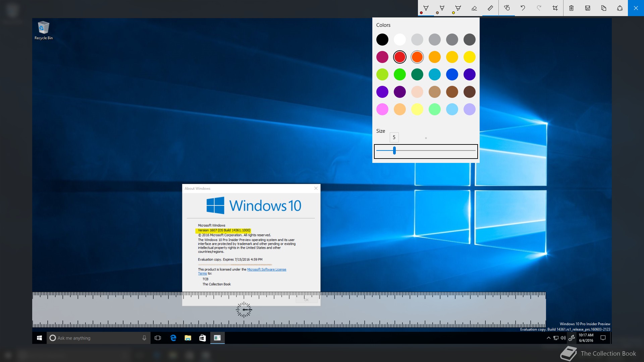
Task: Click the Size slider thumb
Action: (x=394, y=150)
